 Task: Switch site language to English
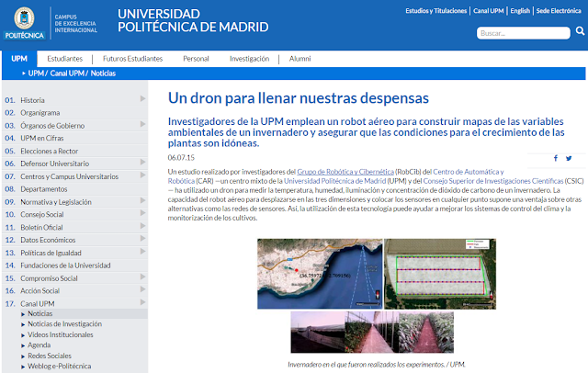[520, 11]
